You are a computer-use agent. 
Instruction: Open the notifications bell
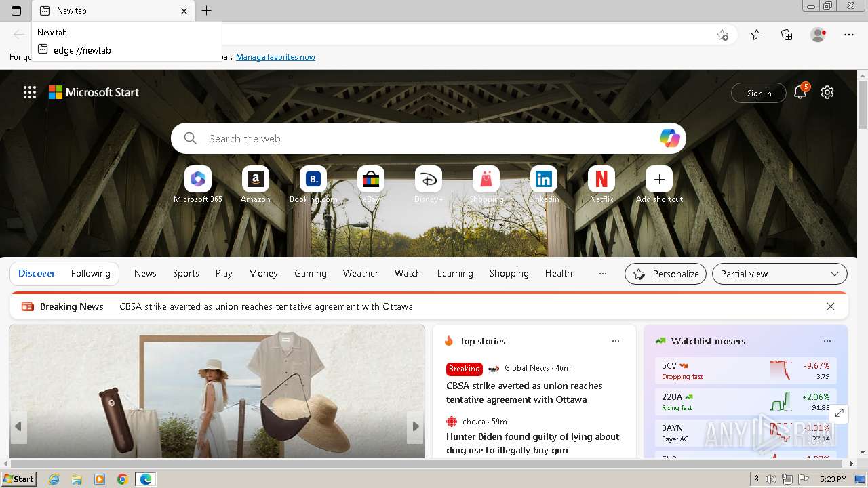(800, 92)
